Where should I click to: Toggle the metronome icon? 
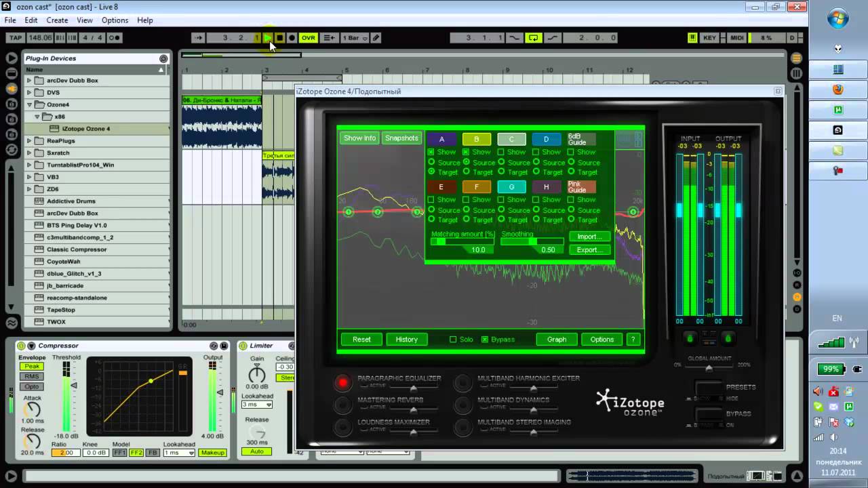pyautogui.click(x=115, y=38)
